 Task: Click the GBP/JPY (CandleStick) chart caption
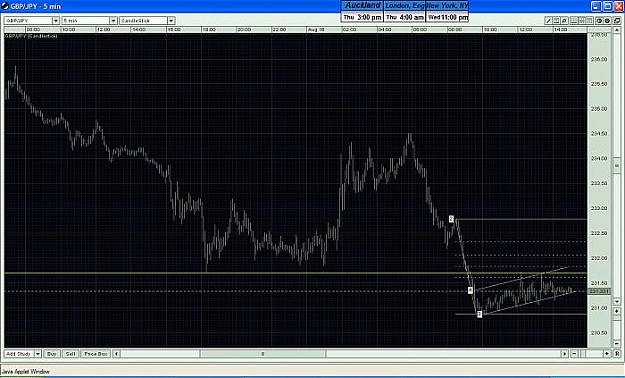coord(31,36)
